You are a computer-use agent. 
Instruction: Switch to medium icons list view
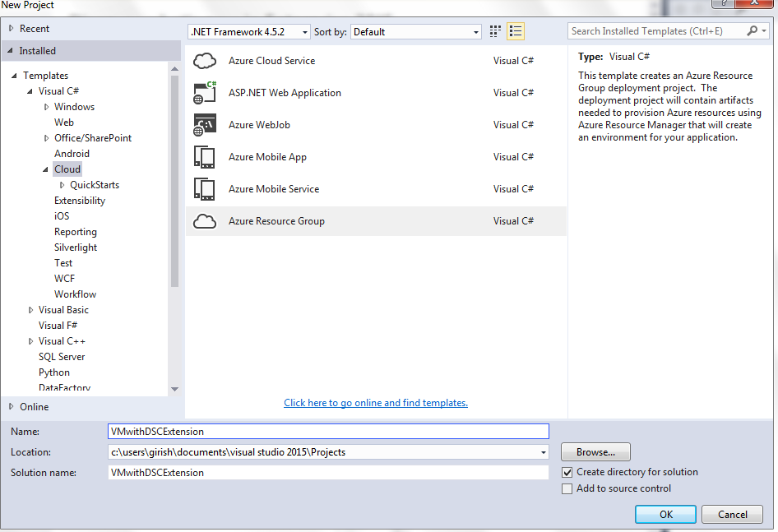point(516,32)
